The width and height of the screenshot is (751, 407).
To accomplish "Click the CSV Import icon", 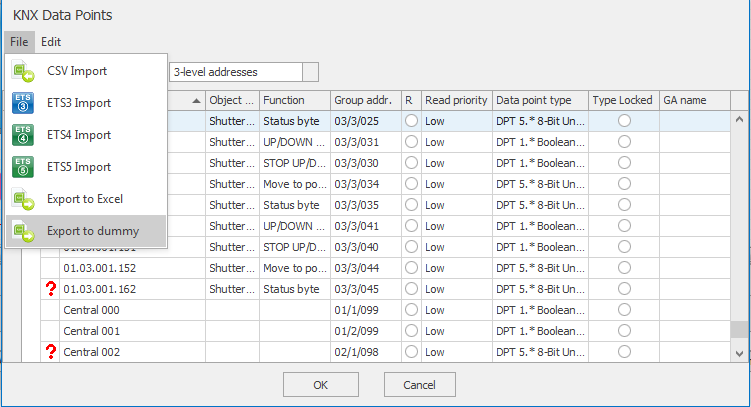I will click(x=23, y=71).
